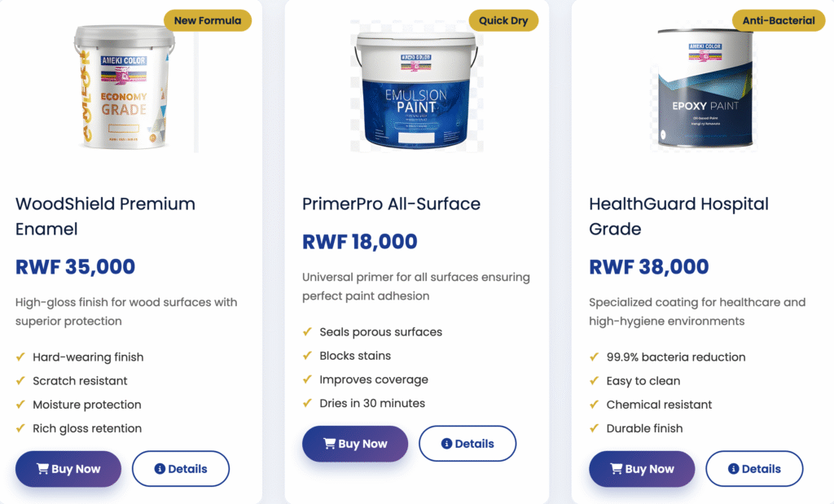Click the RWF 18,000 price
Screen dimensions: 834x504
359,242
